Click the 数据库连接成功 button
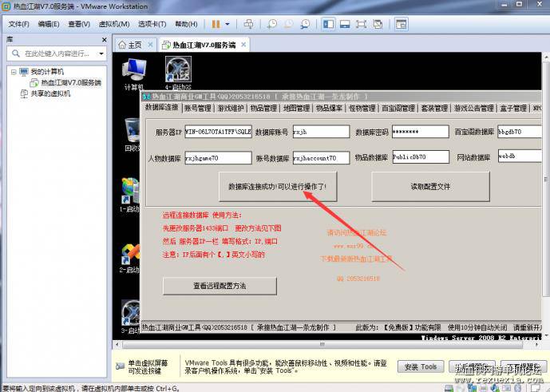 point(278,186)
